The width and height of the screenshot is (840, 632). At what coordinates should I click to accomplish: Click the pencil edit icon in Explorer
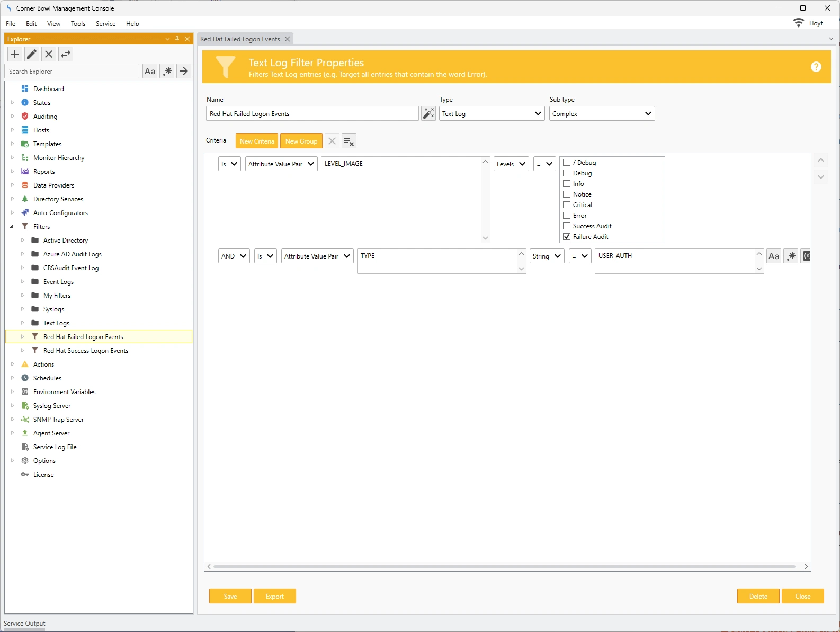(32, 54)
